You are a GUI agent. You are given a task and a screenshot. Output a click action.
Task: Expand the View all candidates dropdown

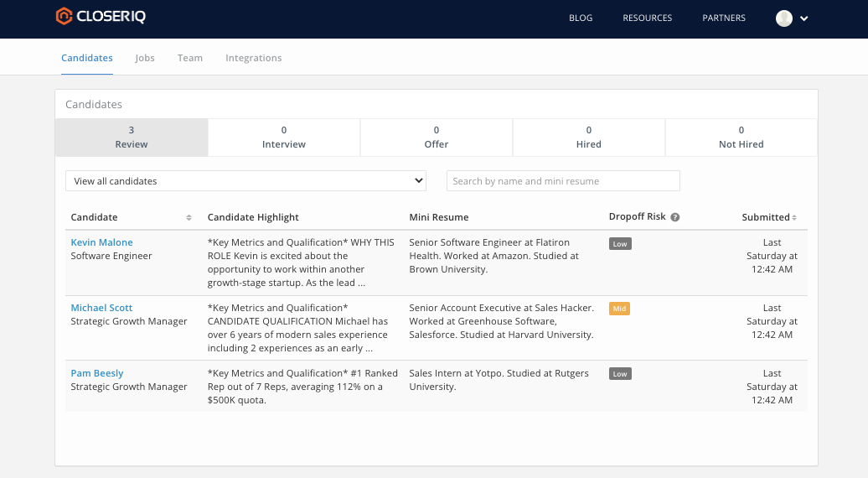[245, 181]
